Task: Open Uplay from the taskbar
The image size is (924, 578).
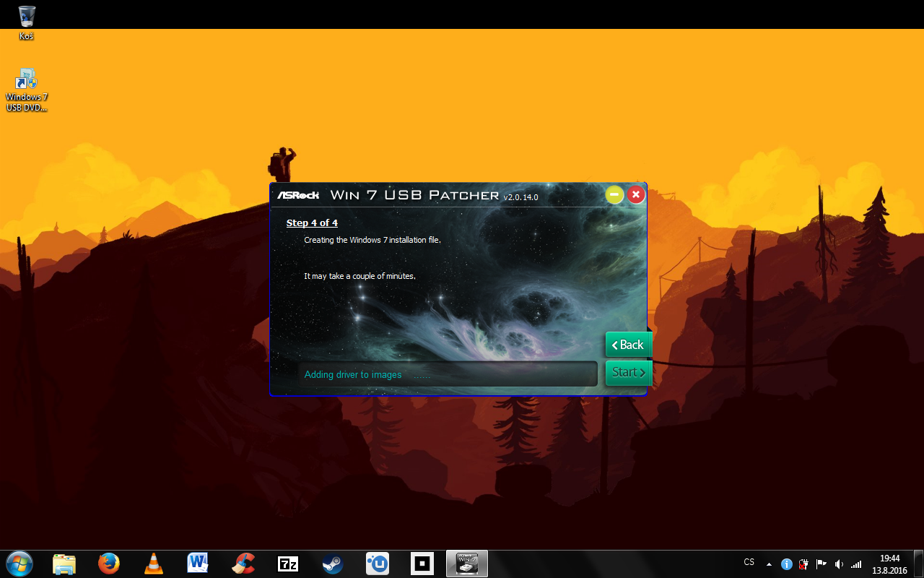Action: [378, 564]
